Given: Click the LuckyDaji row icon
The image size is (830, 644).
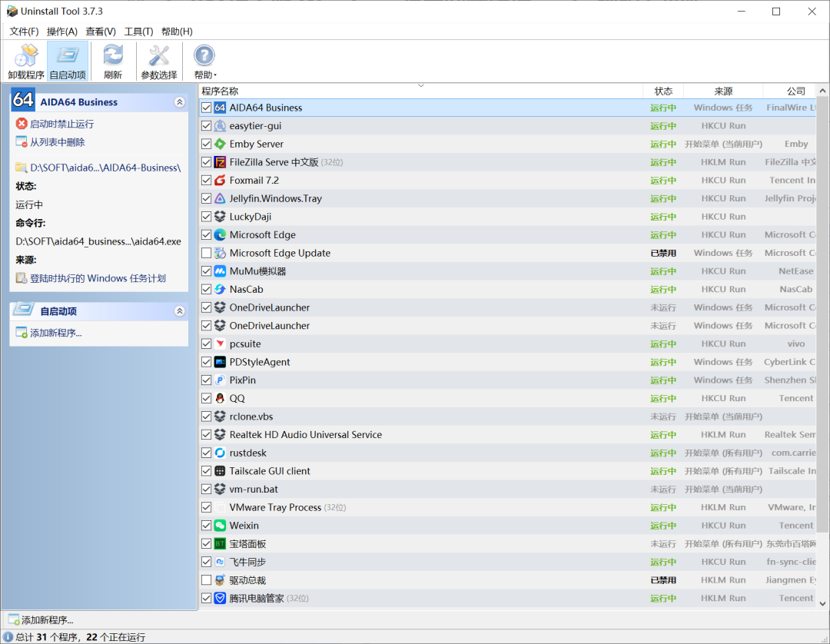Looking at the screenshot, I should (x=220, y=217).
